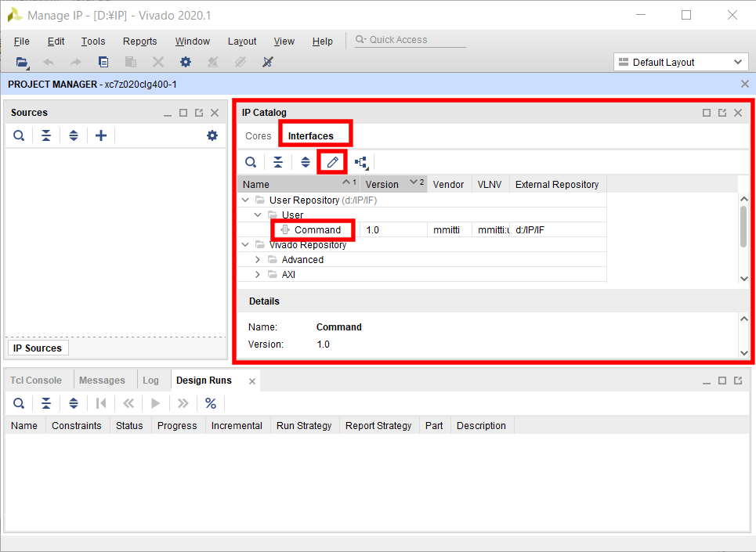The image size is (756, 552).
Task: Click the Delete X icon in main toolbar
Action: click(x=158, y=62)
